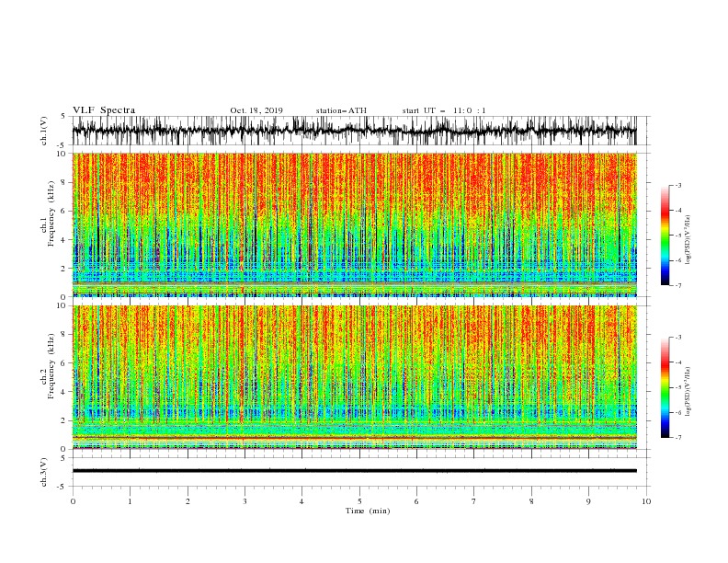Click the "6" kHz tick on ch.2 frequency axis
The width and height of the screenshot is (728, 563).
(64, 363)
